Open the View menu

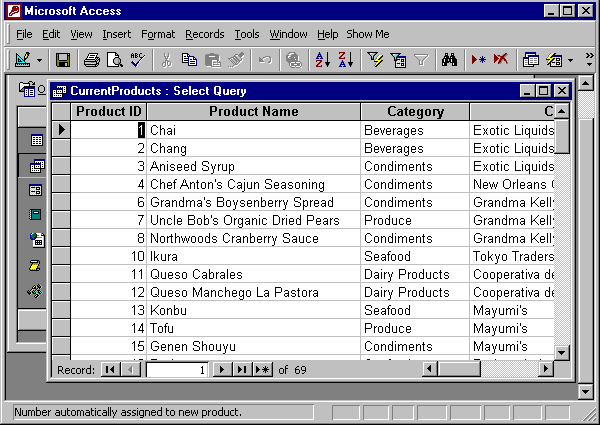coord(81,34)
